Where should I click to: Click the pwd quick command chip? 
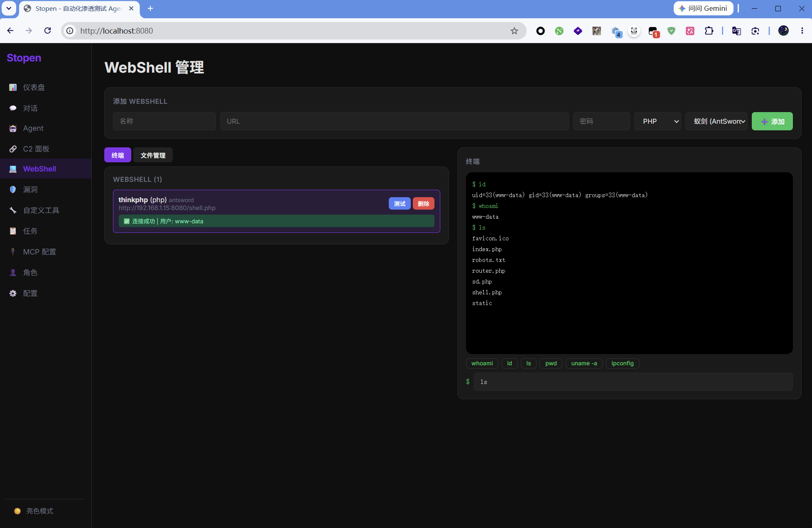click(551, 363)
